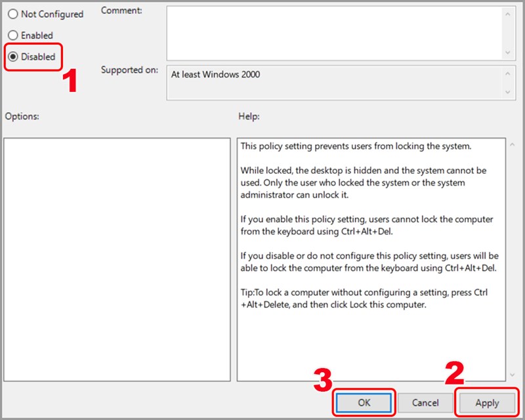Image resolution: width=525 pixels, height=420 pixels.
Task: Click inside the Comment text box
Action: tap(333, 33)
